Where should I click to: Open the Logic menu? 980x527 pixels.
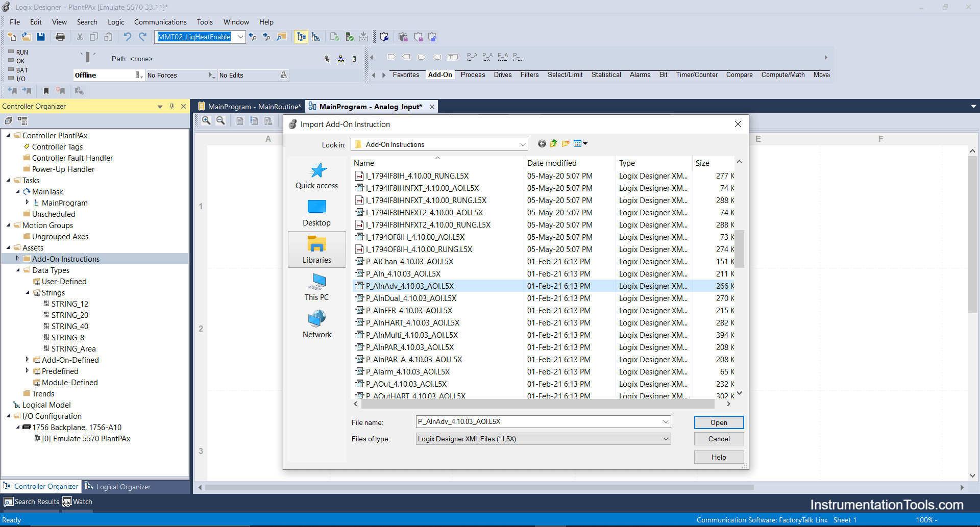click(x=116, y=22)
